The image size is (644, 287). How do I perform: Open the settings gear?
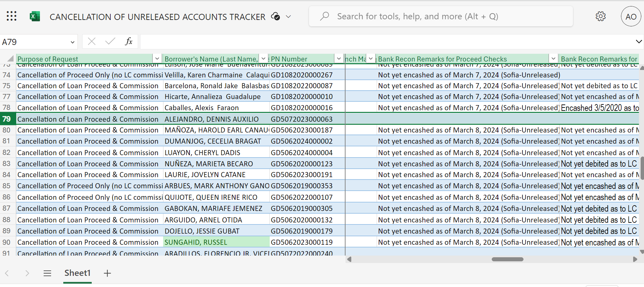click(x=601, y=16)
